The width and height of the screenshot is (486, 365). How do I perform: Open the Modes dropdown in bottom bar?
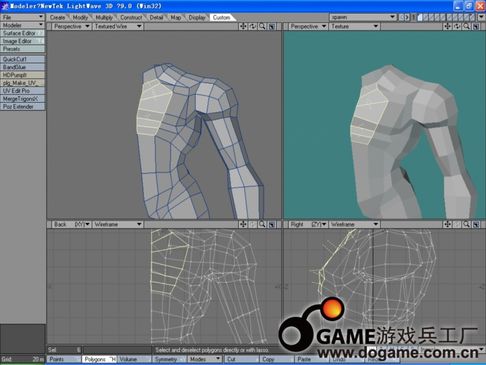click(x=204, y=359)
